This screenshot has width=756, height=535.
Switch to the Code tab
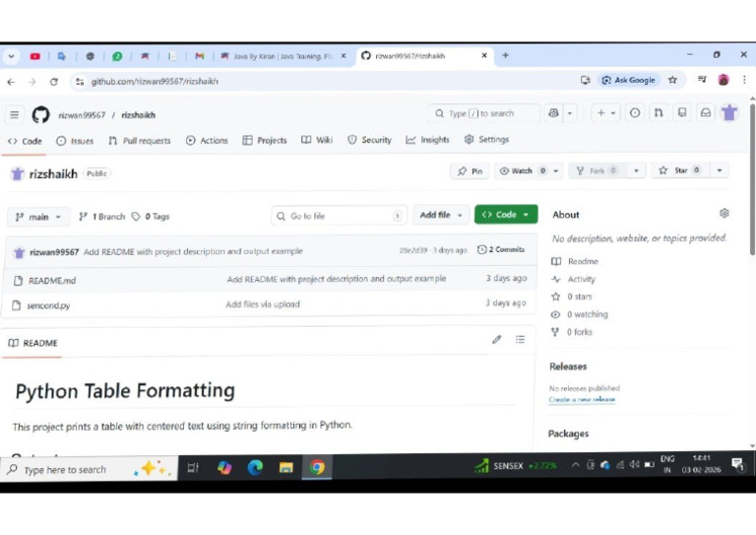pos(25,141)
